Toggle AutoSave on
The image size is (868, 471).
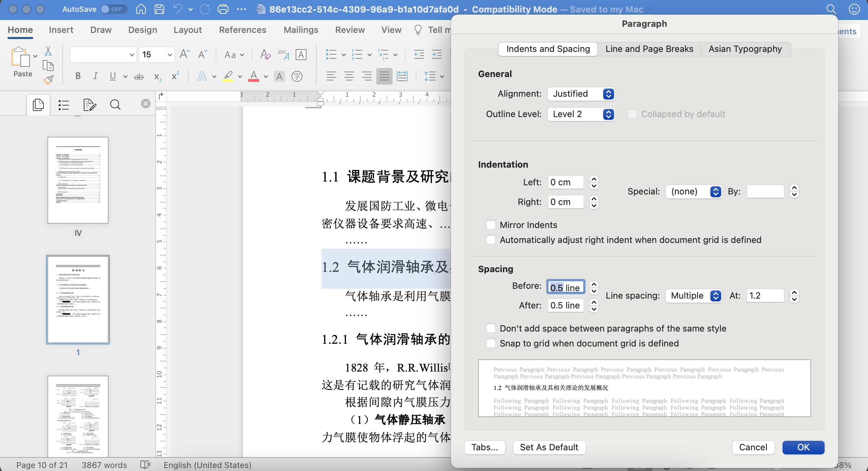(x=114, y=9)
